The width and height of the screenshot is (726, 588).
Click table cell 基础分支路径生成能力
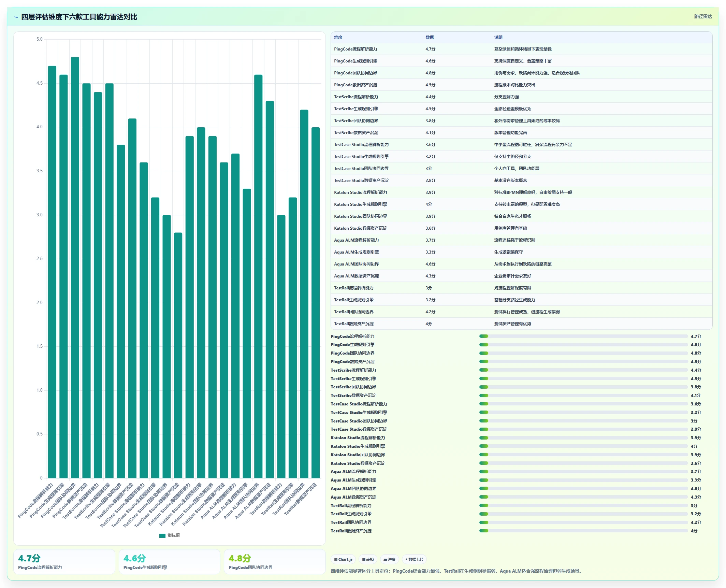coord(514,300)
